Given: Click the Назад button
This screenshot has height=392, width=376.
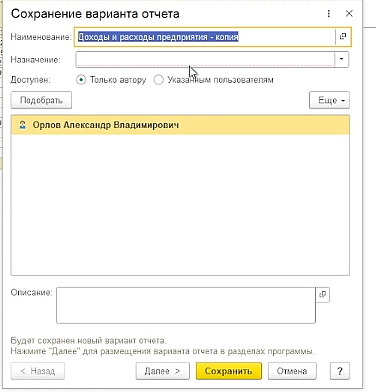Looking at the screenshot, I should point(38,371).
